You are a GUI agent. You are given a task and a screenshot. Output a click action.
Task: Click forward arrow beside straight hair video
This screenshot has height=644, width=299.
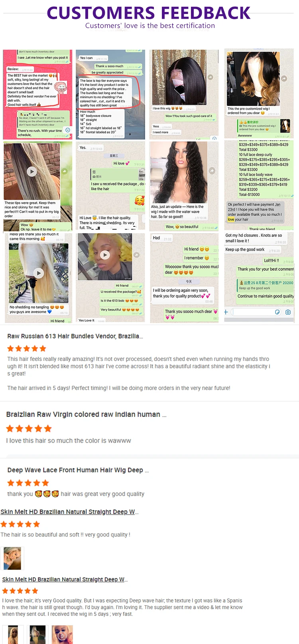pyautogui.click(x=65, y=171)
